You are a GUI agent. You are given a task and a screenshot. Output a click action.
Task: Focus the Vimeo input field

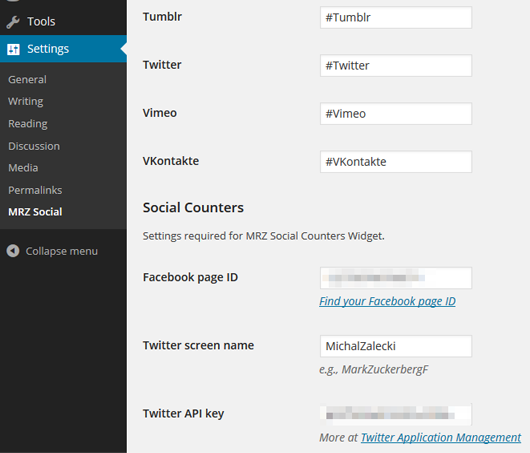tap(396, 114)
